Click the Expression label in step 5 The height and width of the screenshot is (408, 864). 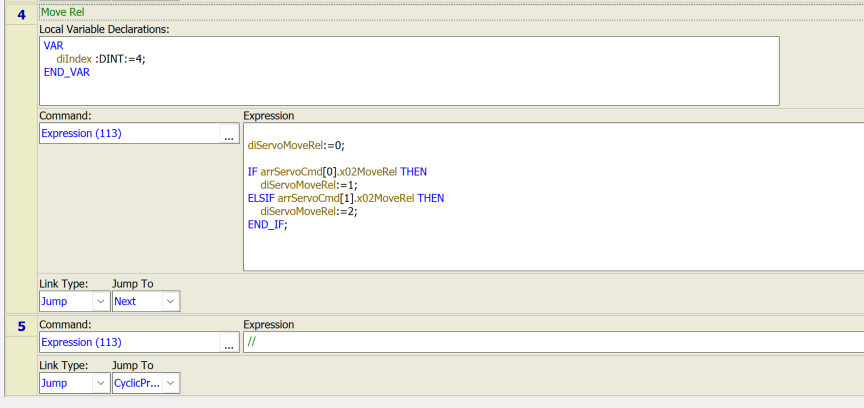[268, 325]
